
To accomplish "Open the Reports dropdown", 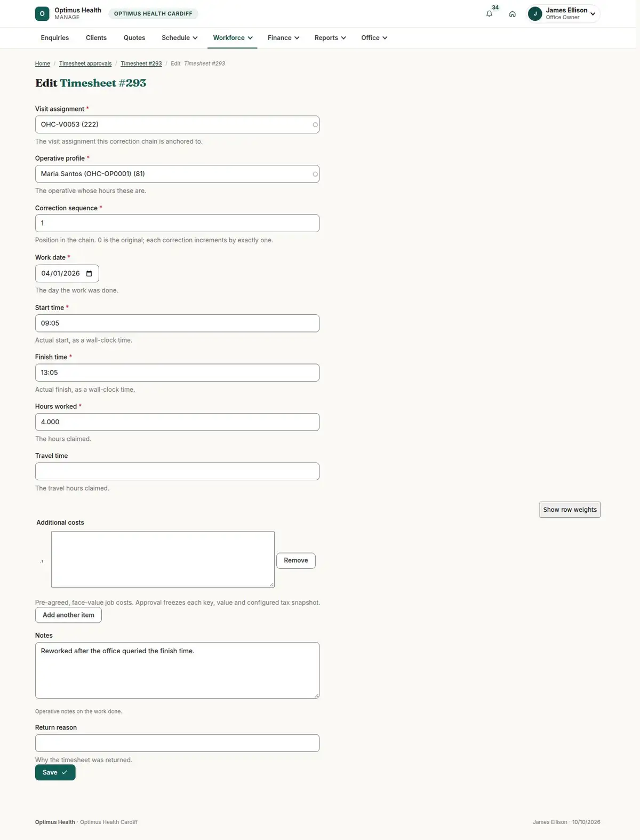I will pos(330,38).
